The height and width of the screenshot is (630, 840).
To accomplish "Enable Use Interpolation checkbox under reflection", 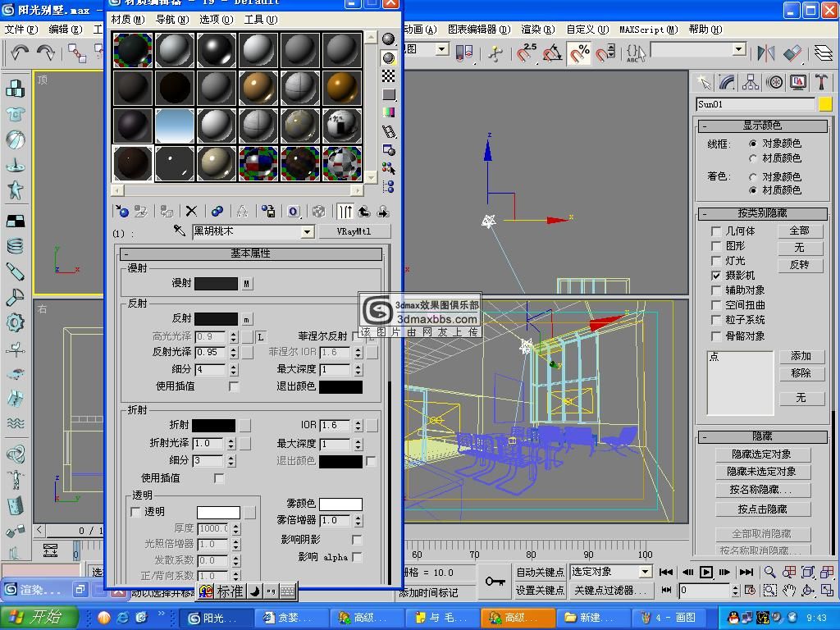I will click(x=234, y=386).
